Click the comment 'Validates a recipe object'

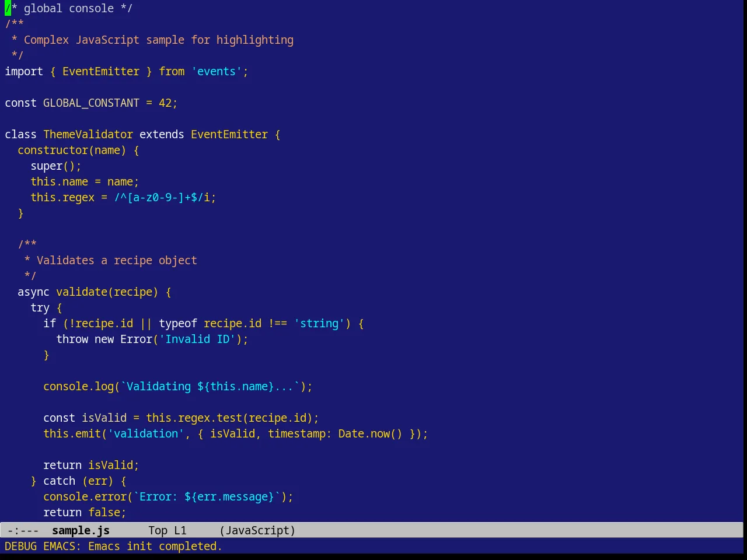pyautogui.click(x=117, y=260)
